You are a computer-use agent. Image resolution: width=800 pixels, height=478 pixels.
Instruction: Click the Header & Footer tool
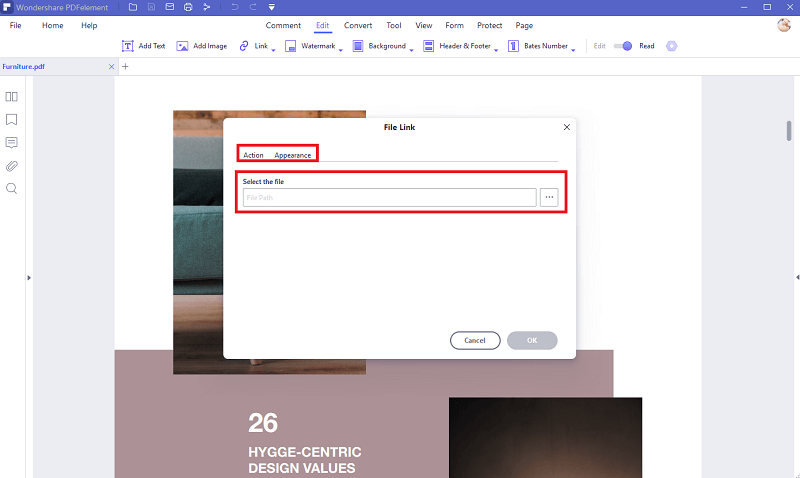click(457, 46)
